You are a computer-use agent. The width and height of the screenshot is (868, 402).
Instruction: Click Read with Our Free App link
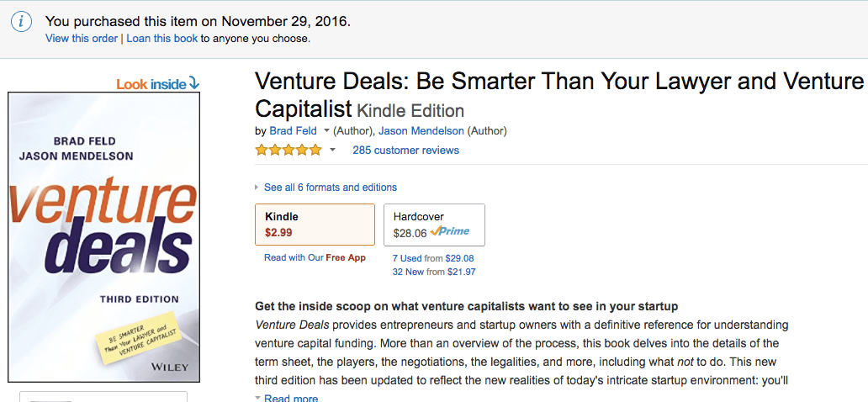coord(315,258)
